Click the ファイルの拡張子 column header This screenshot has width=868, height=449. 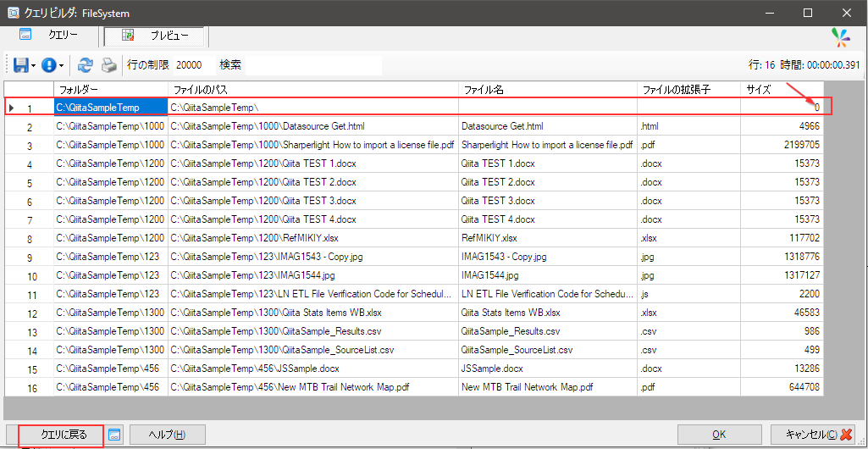tap(689, 90)
